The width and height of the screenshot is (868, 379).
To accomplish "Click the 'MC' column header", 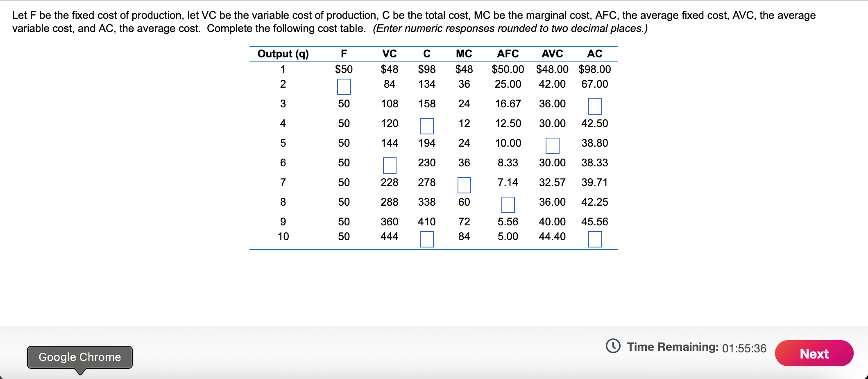I will pyautogui.click(x=464, y=54).
